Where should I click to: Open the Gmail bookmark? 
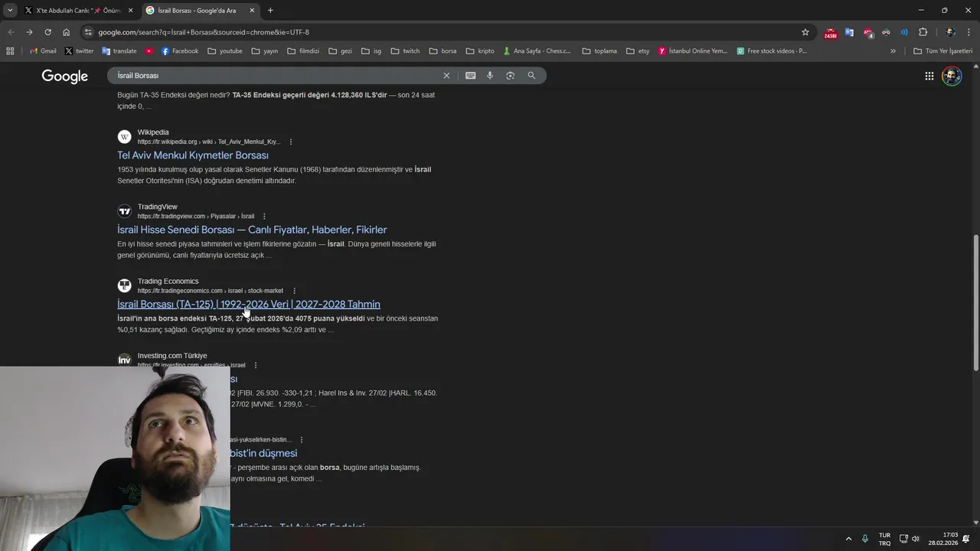pos(43,51)
